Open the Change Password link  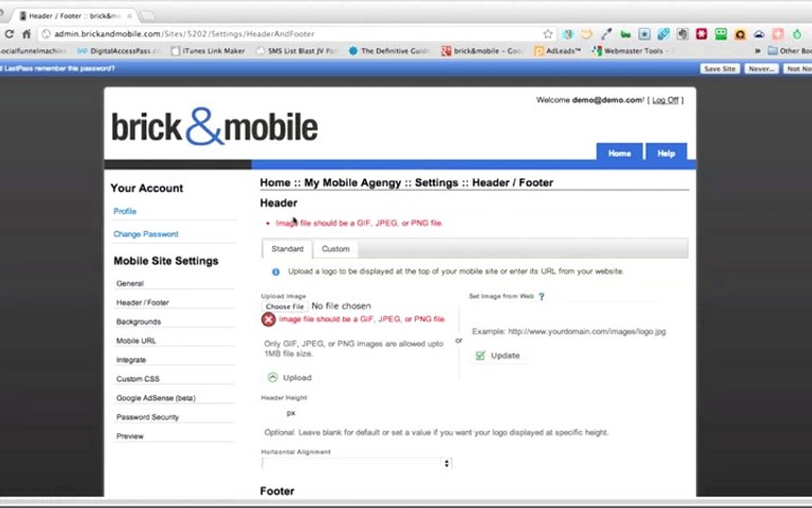point(145,234)
